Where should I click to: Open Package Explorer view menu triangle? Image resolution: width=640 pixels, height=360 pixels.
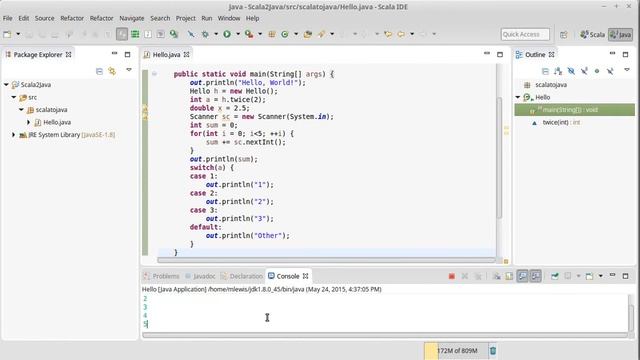[129, 70]
